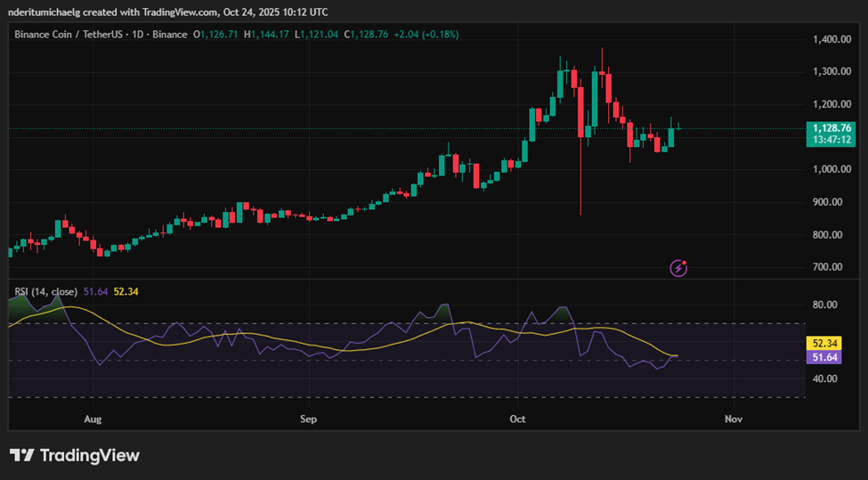868x480 pixels.
Task: Click the TradingView logo icon
Action: click(22, 455)
